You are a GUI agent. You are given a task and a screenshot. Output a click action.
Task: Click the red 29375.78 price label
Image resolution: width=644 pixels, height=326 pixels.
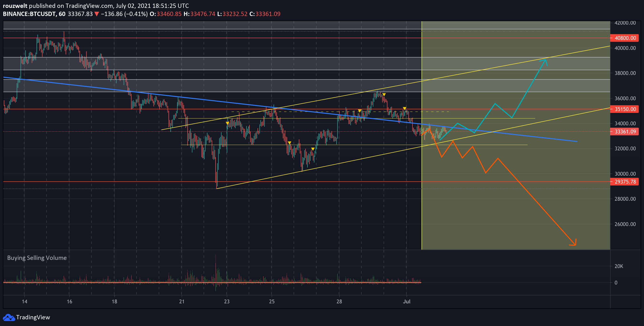pos(624,182)
